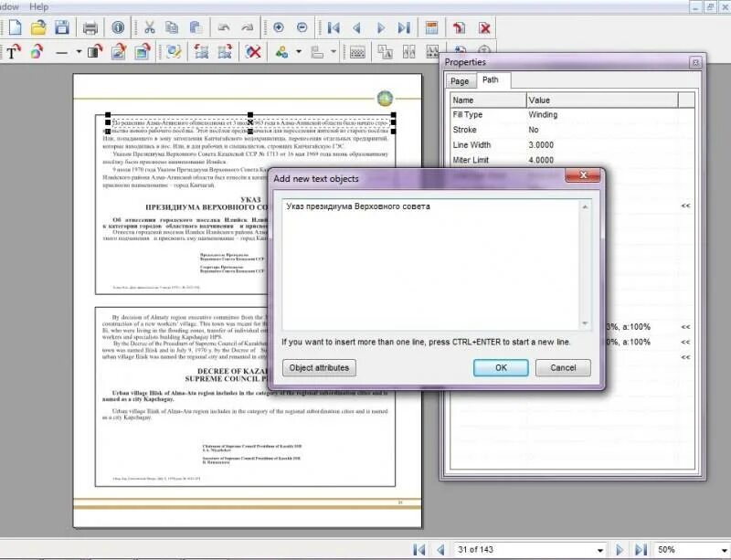The width and height of the screenshot is (731, 560).
Task: Zoom in with the plus magnifier icon
Action: [279, 28]
